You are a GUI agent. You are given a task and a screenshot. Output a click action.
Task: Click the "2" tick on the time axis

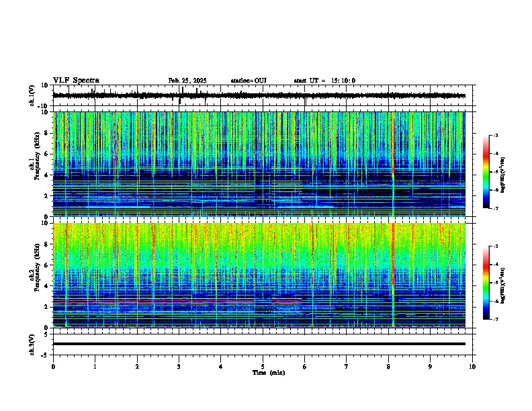137,367
